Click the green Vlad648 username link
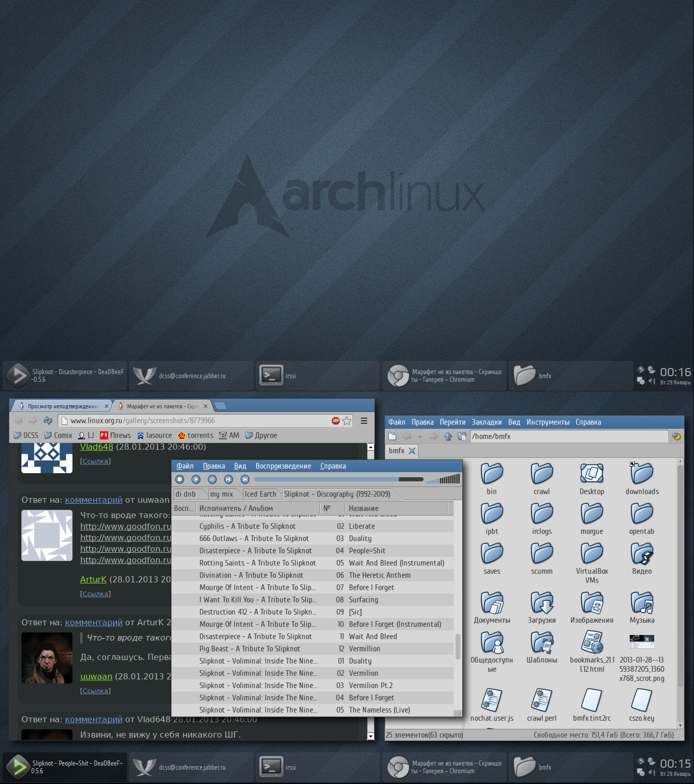694x784 pixels. pos(96,447)
